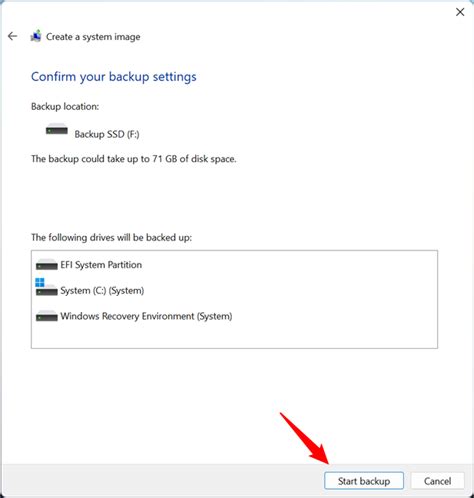Cancel the backup wizard

tap(437, 481)
